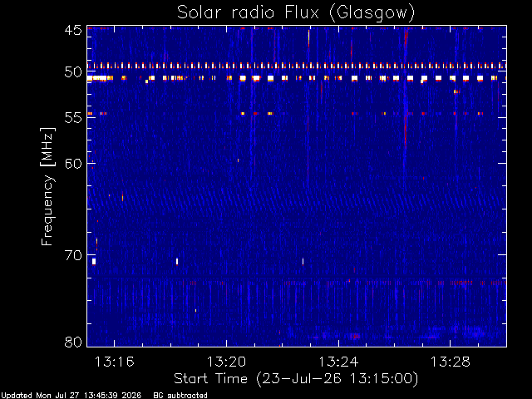Screen dimensions: 532x399
Task: Click the 45 MHz frequency axis label
Action: 73,30
